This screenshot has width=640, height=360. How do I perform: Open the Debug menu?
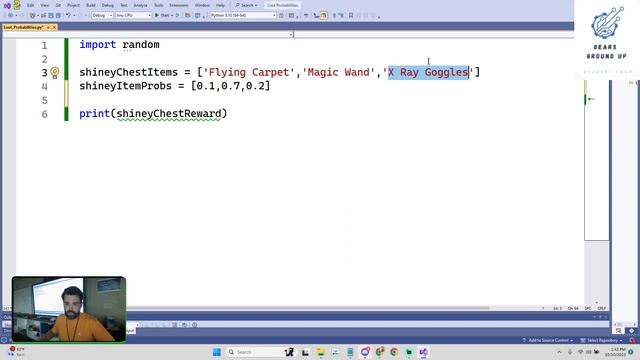108,5
